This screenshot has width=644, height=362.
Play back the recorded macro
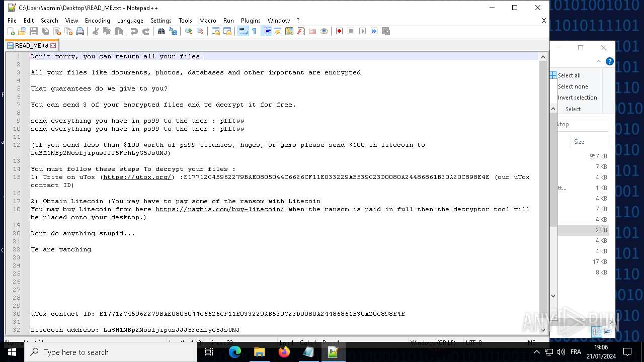pos(363,31)
